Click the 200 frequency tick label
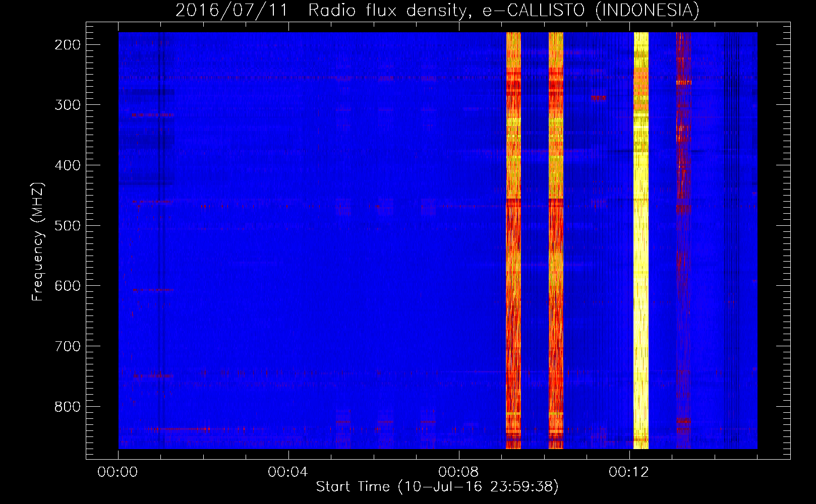This screenshot has width=816, height=504. coord(67,45)
